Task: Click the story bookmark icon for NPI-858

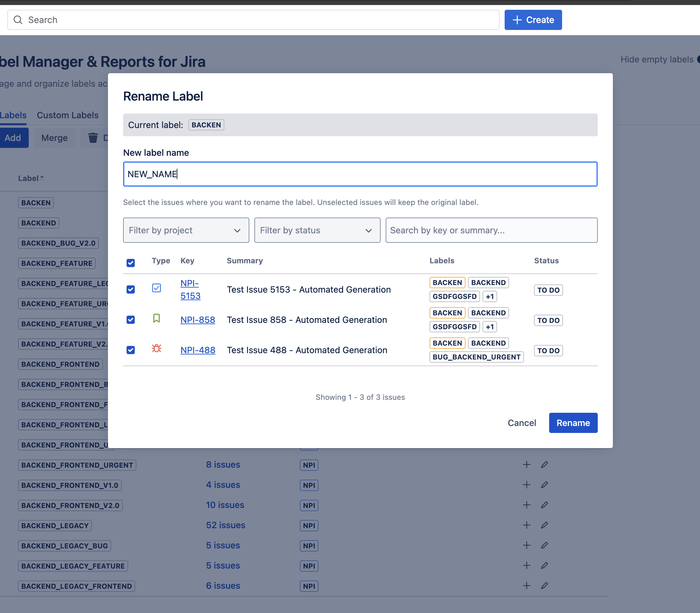Action: tap(157, 318)
